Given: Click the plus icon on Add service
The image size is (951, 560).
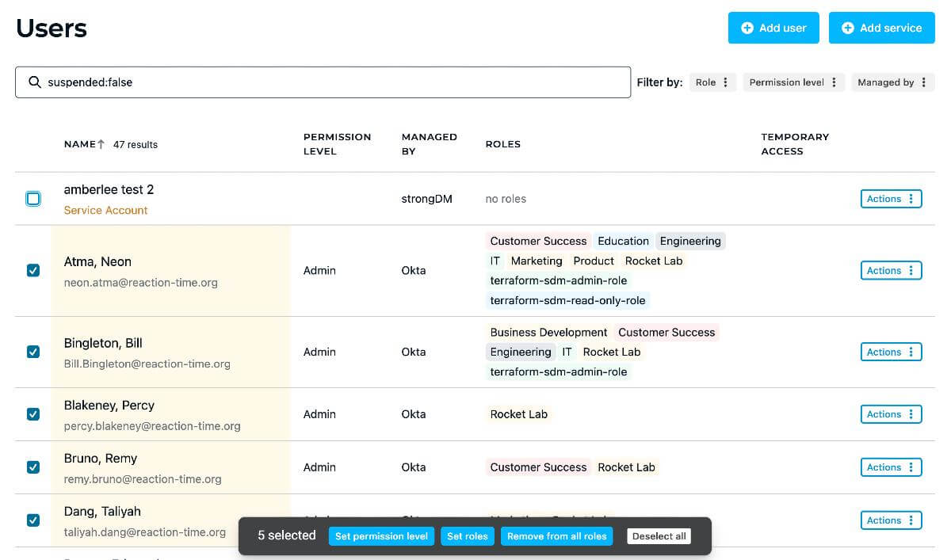Looking at the screenshot, I should tap(845, 28).
